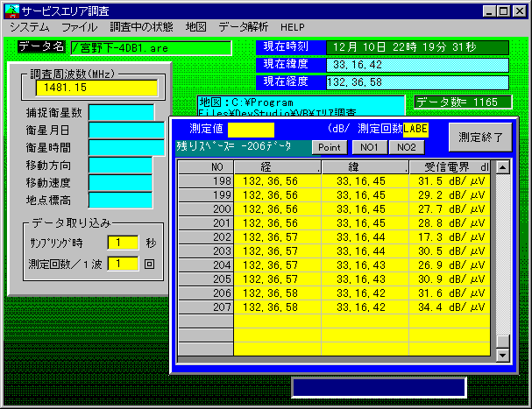Open the データ解析 menu
Screen dimensions: 532x409
tap(244, 27)
